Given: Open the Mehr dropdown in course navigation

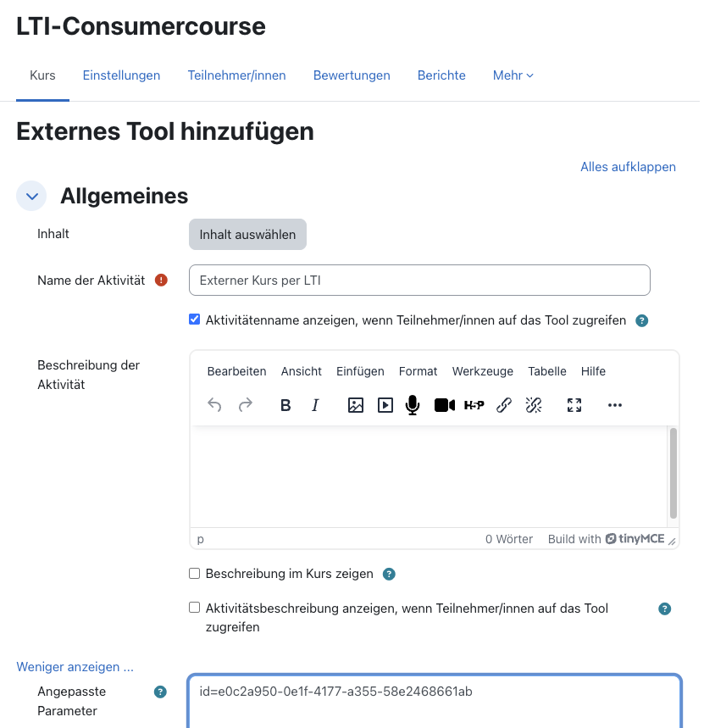Looking at the screenshot, I should 513,75.
